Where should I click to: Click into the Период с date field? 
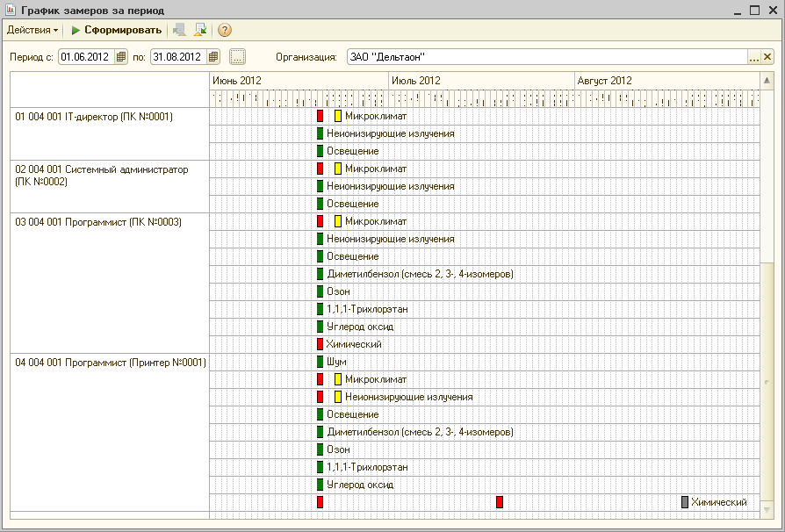click(x=87, y=57)
